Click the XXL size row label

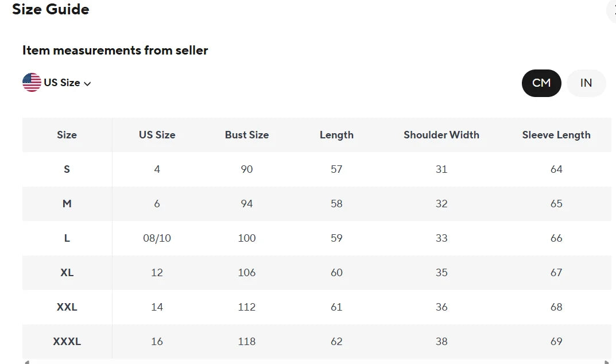click(67, 307)
